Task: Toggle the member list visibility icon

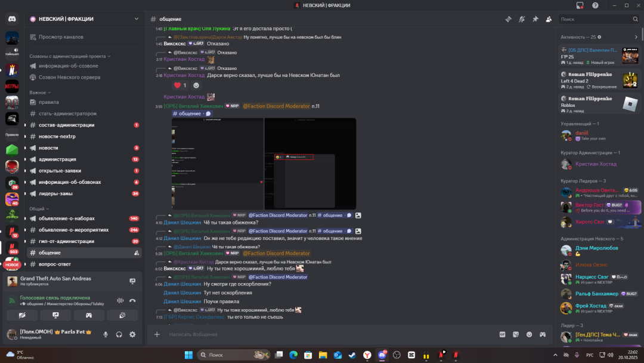Action: (x=548, y=19)
